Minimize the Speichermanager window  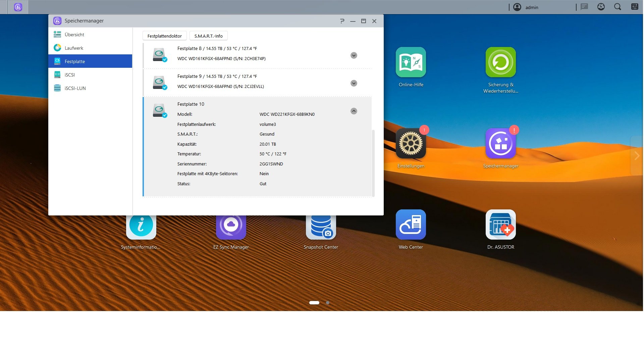pos(353,21)
